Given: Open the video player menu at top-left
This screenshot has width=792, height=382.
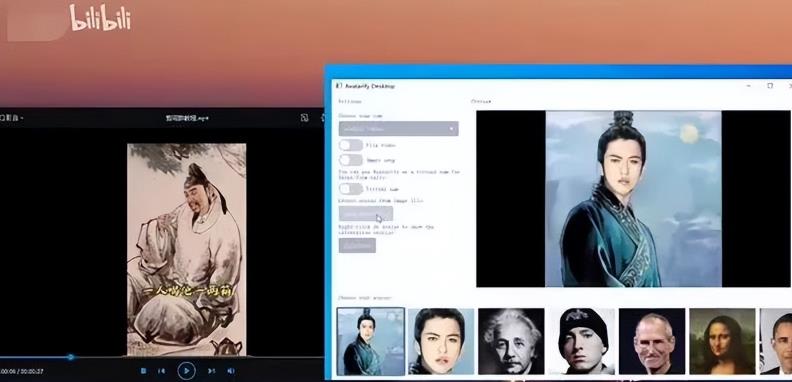Looking at the screenshot, I should click(x=11, y=118).
